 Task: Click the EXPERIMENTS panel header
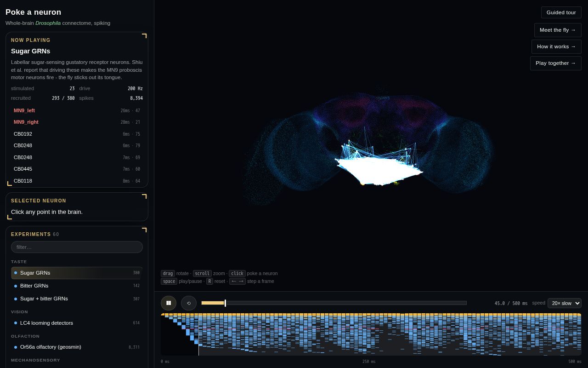pos(35,234)
